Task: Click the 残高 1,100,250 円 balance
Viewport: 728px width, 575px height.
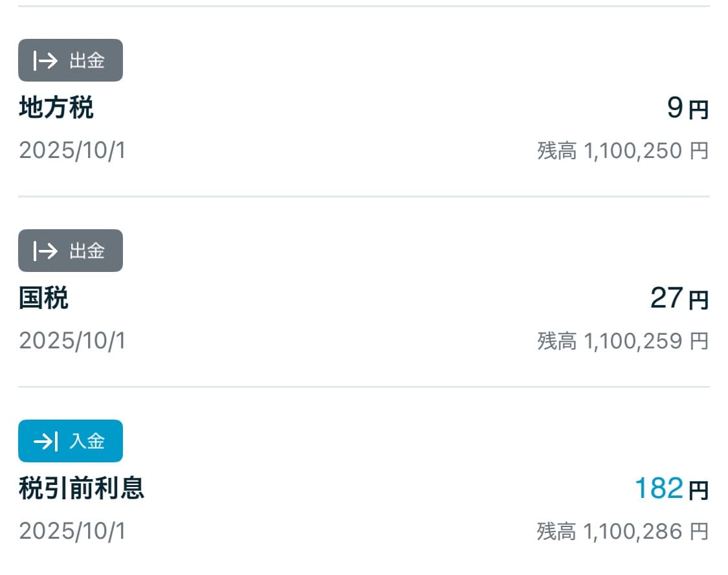Action: (623, 151)
